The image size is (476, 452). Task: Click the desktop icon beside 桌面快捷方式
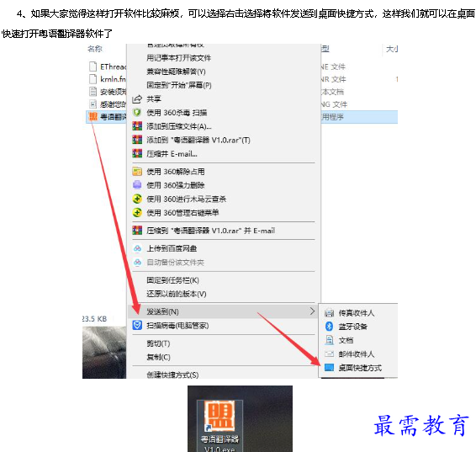coord(330,368)
